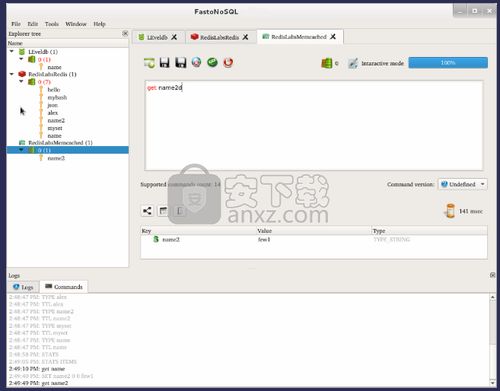Open the Command version dropdown
Viewport: 500px width, 391px height.
462,184
